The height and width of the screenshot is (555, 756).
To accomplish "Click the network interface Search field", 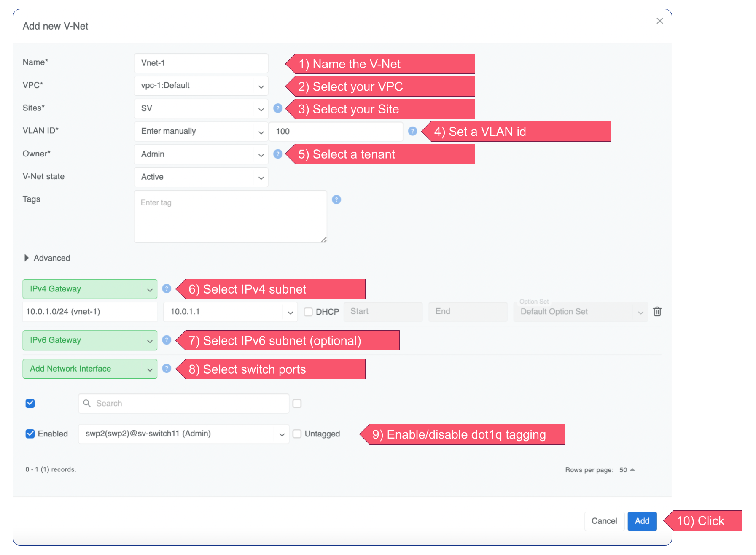I will point(184,404).
